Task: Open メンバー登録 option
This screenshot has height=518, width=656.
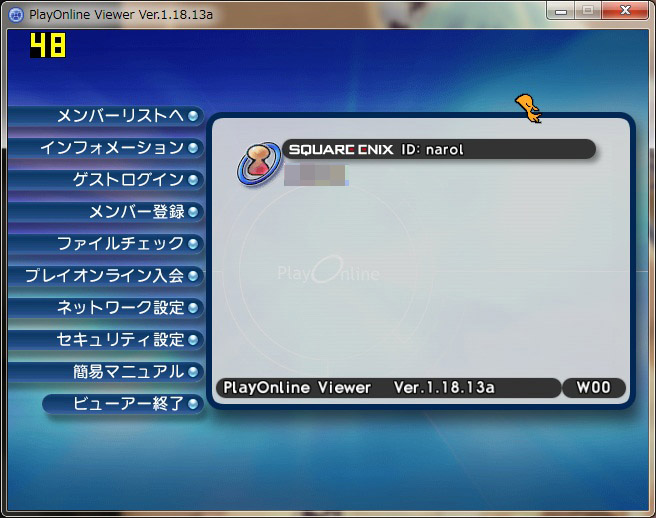Action: point(105,212)
